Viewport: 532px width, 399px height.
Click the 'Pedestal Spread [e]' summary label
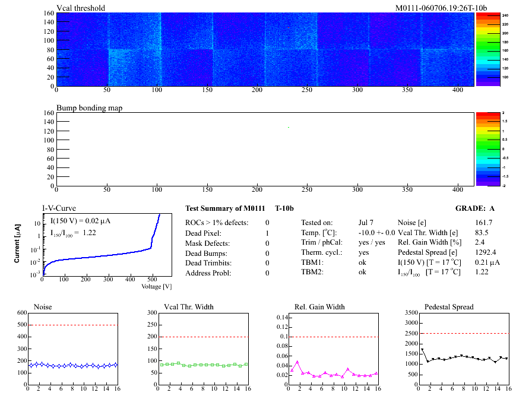tap(427, 252)
